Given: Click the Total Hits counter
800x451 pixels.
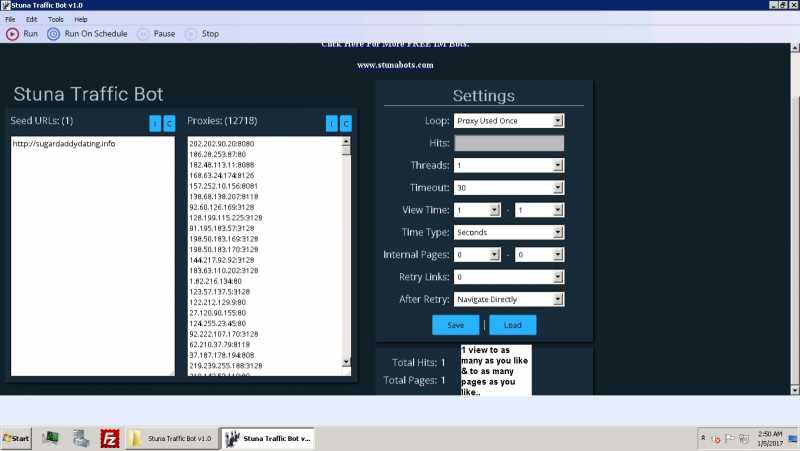Looking at the screenshot, I should click(x=418, y=362).
